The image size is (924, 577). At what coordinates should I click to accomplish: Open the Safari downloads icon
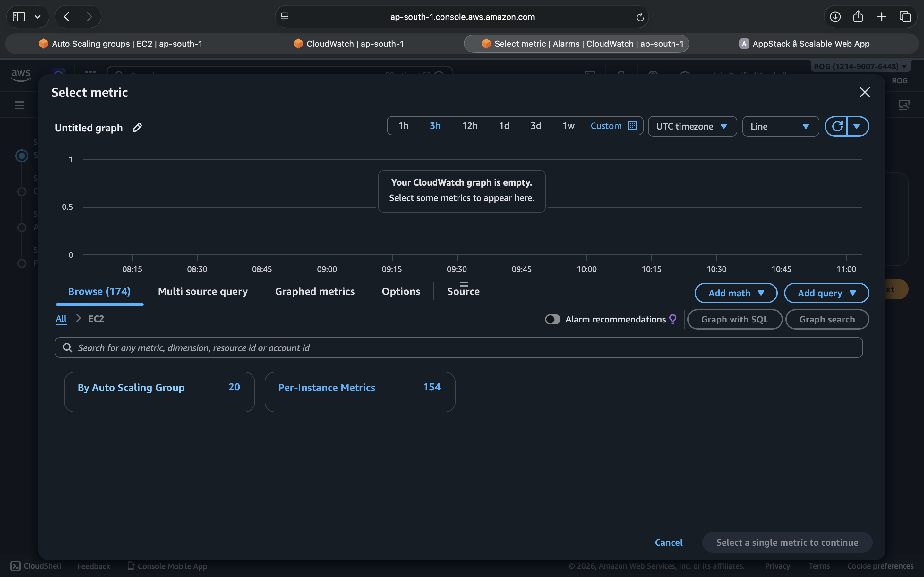835,17
